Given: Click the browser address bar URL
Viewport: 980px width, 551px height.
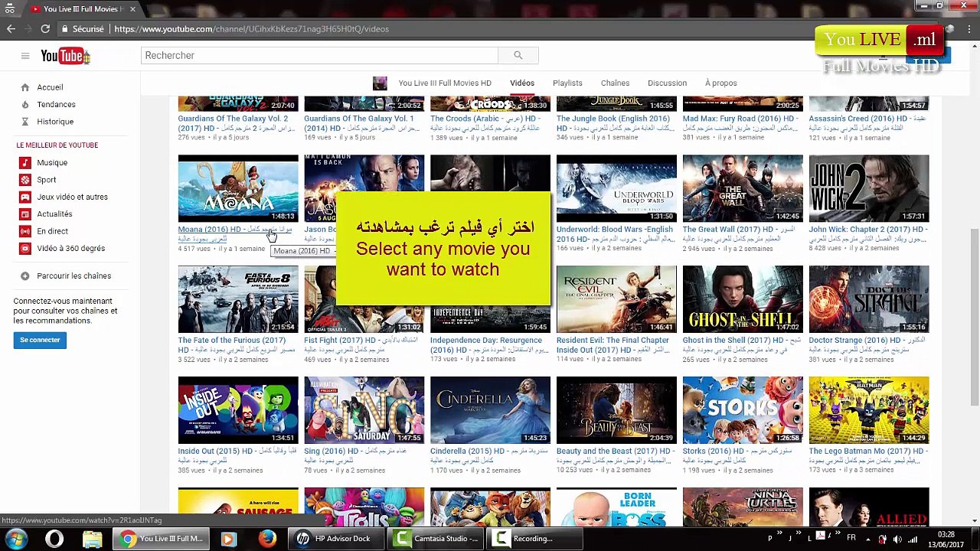Looking at the screenshot, I should coord(252,29).
